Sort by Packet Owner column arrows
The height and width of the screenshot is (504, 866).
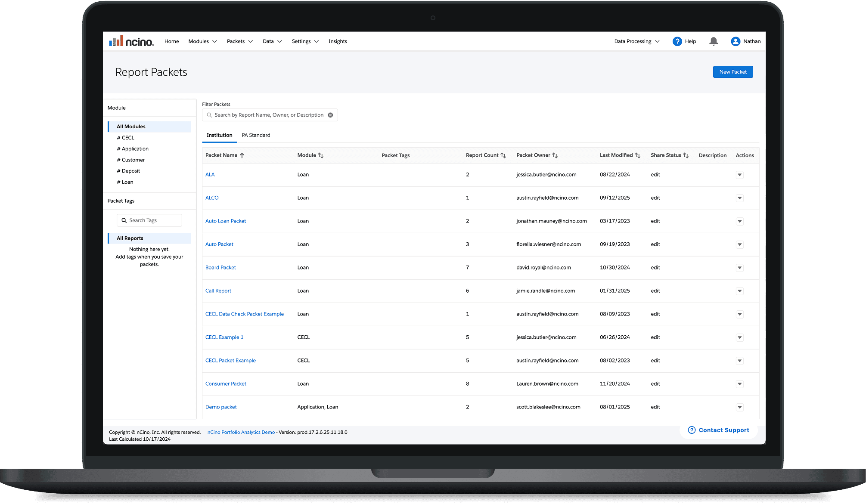pos(555,155)
